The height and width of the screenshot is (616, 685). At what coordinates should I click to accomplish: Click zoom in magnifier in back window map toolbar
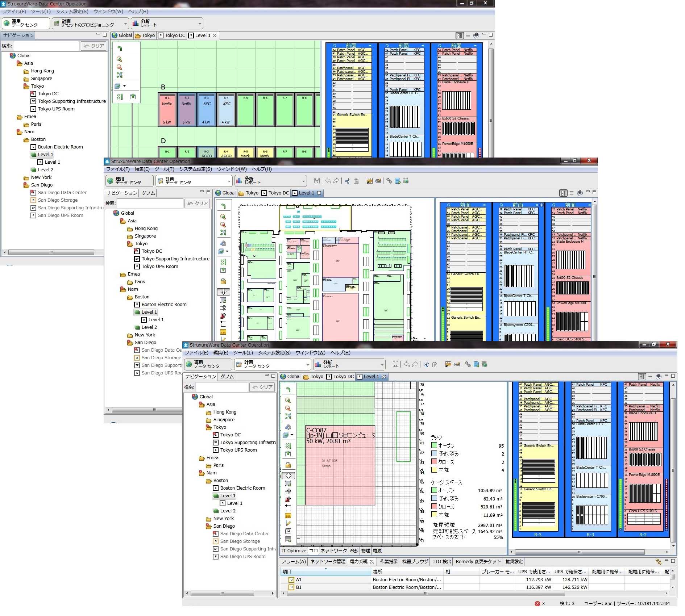point(119,59)
